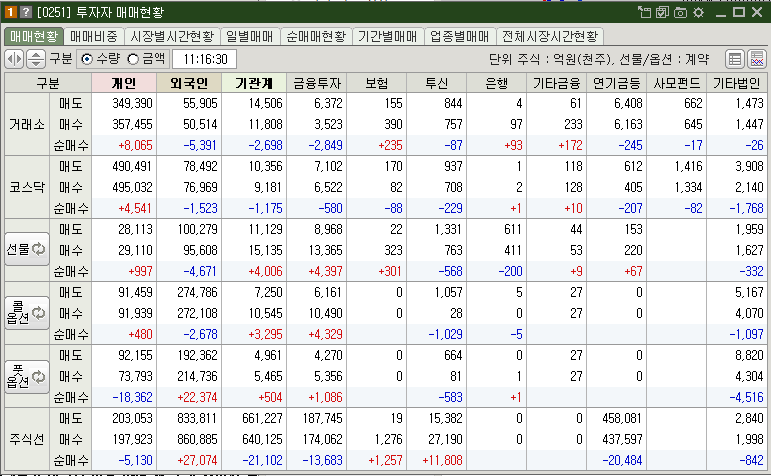Click the +27,074 stock futures net value
The width and height of the screenshot is (771, 476).
(197, 460)
